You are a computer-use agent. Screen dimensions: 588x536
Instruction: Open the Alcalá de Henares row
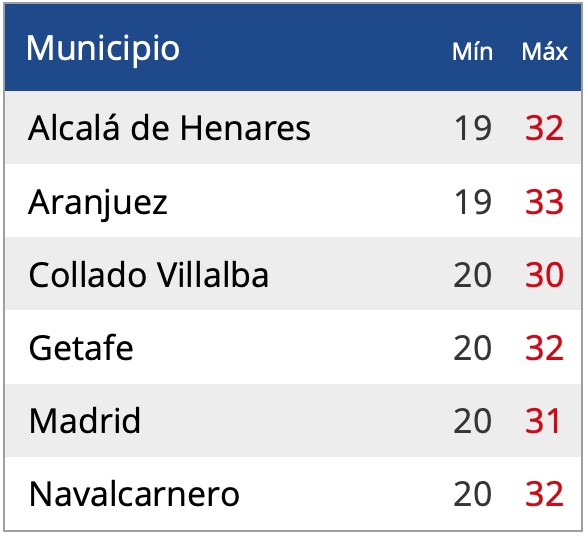(293, 128)
